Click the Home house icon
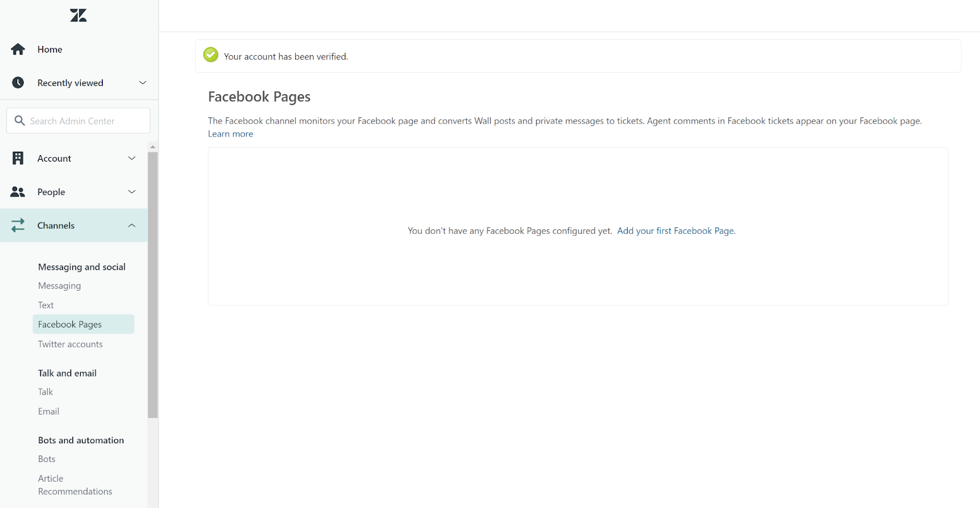The image size is (980, 508). tap(18, 50)
